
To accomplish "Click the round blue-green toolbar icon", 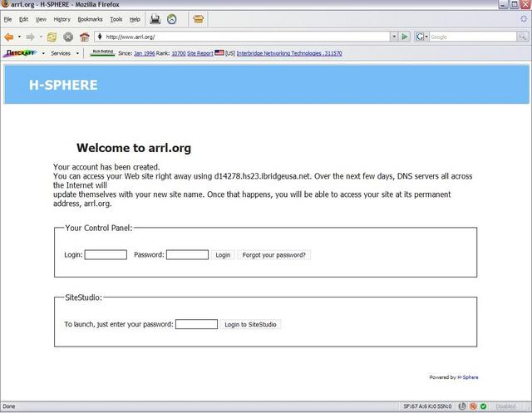I will coord(172,19).
